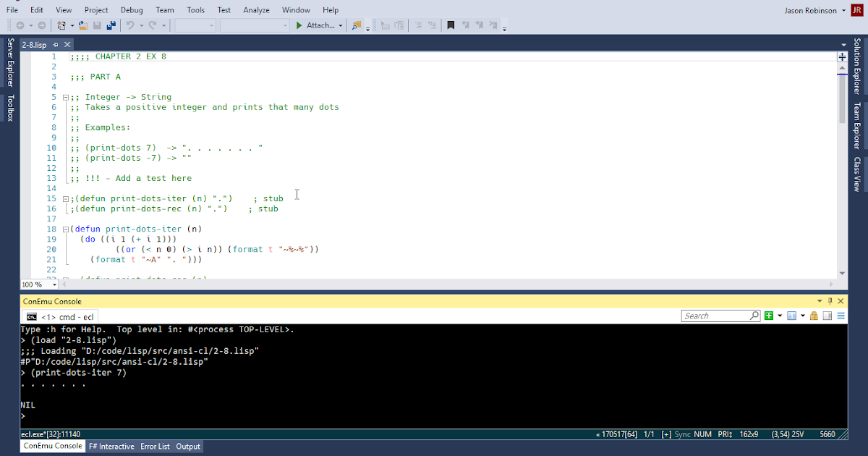Image resolution: width=868 pixels, height=456 pixels.
Task: Click the ConEmu lock icon
Action: (x=814, y=316)
